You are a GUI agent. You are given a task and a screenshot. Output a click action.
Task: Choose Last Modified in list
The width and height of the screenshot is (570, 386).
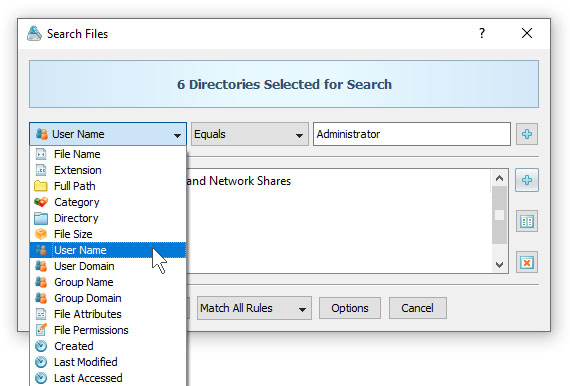[108, 362]
